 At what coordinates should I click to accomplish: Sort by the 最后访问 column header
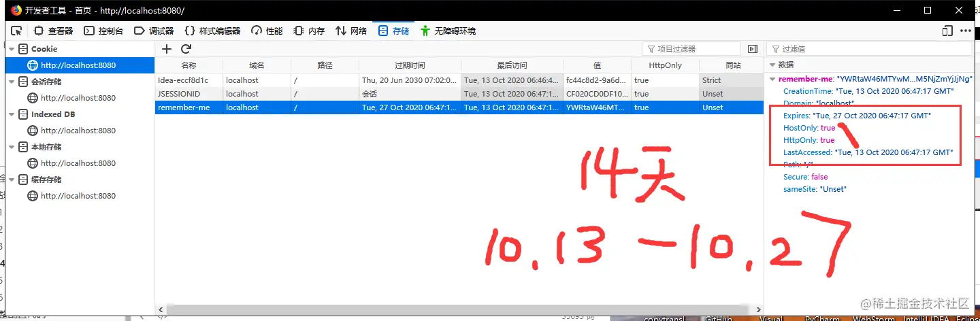coord(512,65)
